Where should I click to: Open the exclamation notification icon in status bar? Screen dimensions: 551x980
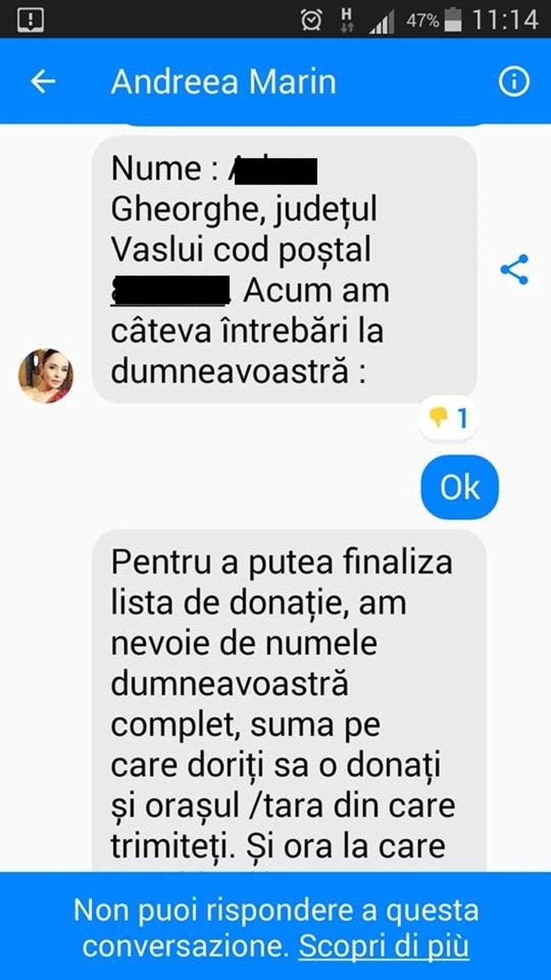(30, 19)
